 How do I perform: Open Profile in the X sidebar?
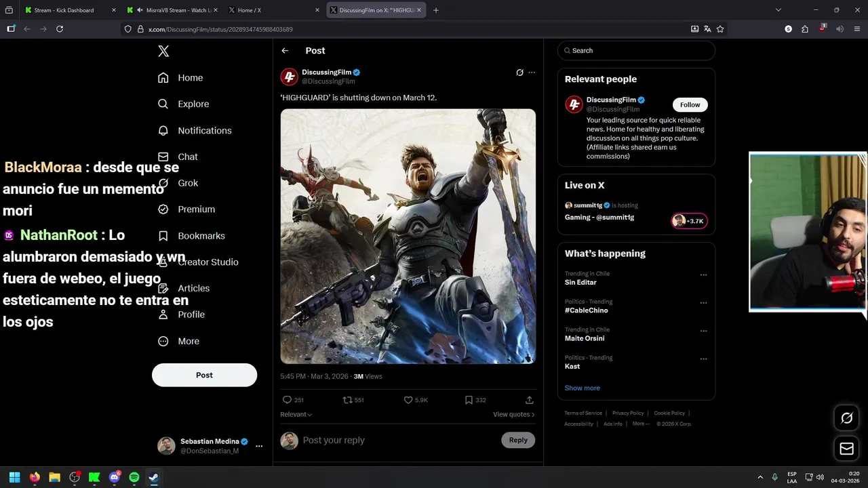pyautogui.click(x=181, y=314)
